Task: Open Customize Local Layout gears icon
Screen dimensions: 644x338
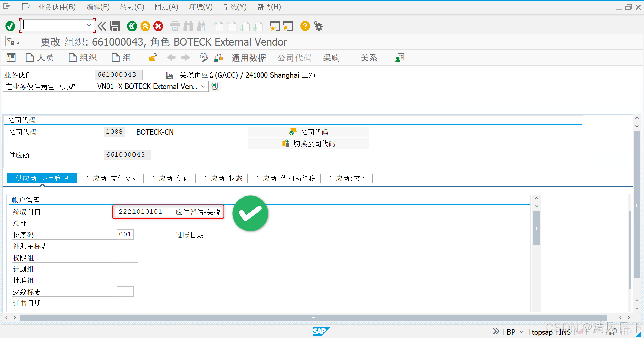Action: point(318,26)
